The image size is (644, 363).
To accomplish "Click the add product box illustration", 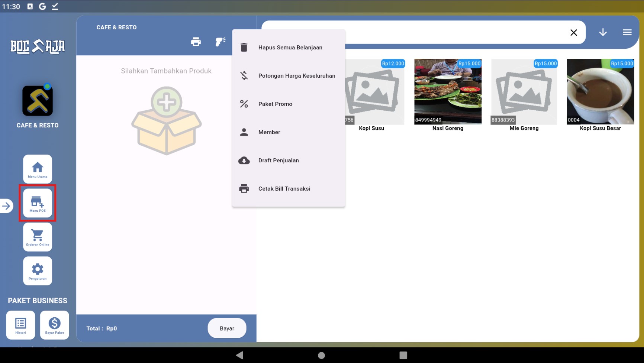I will coord(166,121).
